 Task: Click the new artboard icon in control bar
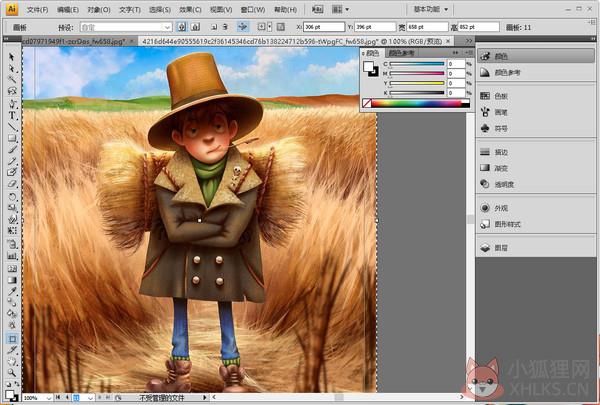point(214,27)
